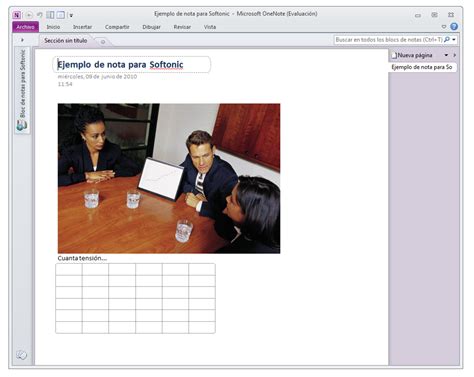Switch to the Inicio ribbon tab
Screen dimensions: 474x377
[53, 27]
